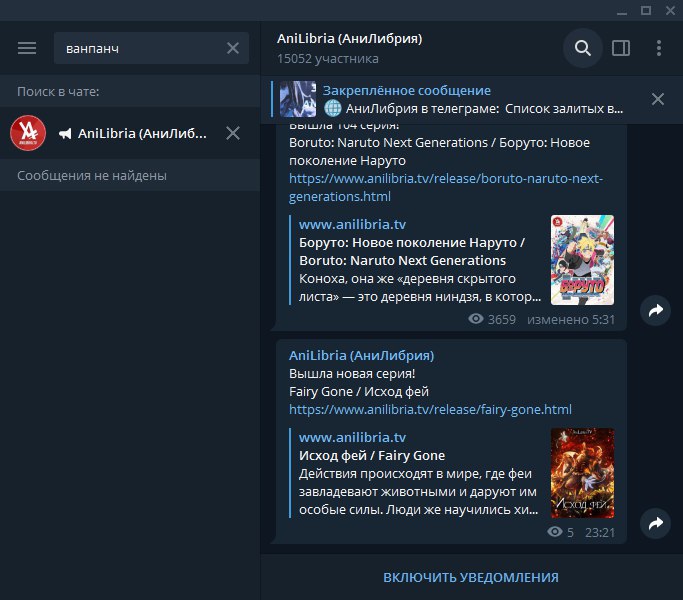Click the "Поиск в чате:" label
683x600 pixels.
58,92
